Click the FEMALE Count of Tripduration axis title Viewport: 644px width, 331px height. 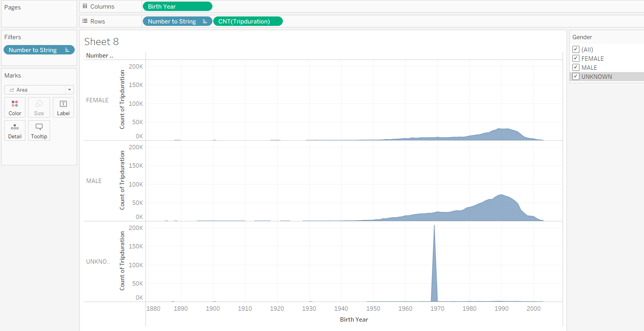(x=122, y=99)
